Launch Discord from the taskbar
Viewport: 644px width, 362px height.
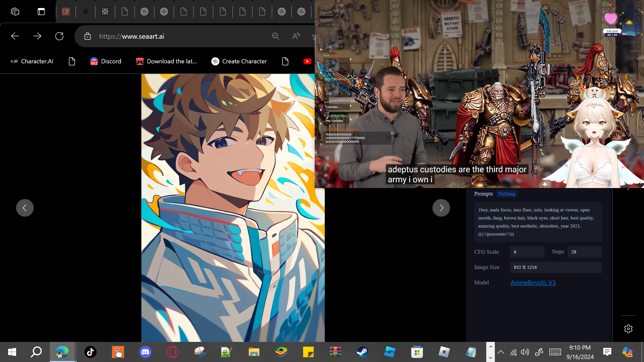pyautogui.click(x=145, y=352)
